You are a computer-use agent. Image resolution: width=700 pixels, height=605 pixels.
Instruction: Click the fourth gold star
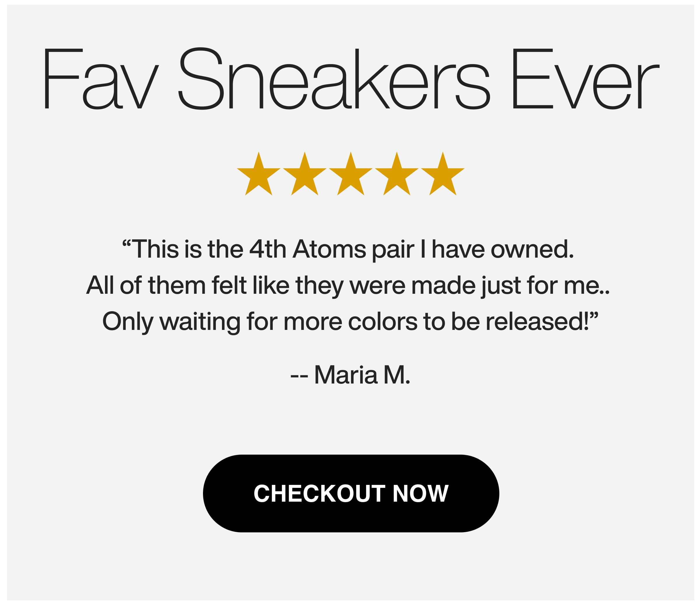click(x=397, y=174)
